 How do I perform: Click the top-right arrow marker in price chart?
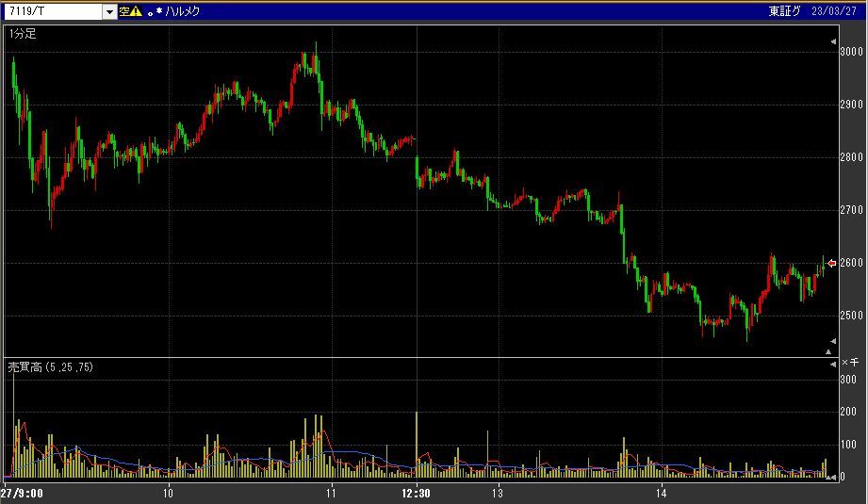(x=832, y=42)
